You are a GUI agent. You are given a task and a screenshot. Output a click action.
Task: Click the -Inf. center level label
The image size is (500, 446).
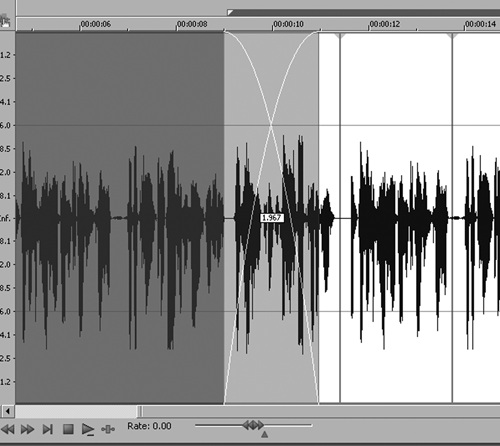(x=5, y=219)
